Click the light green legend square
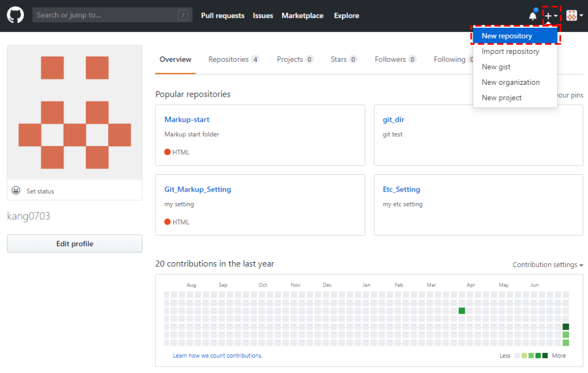This screenshot has width=588, height=373. (524, 356)
